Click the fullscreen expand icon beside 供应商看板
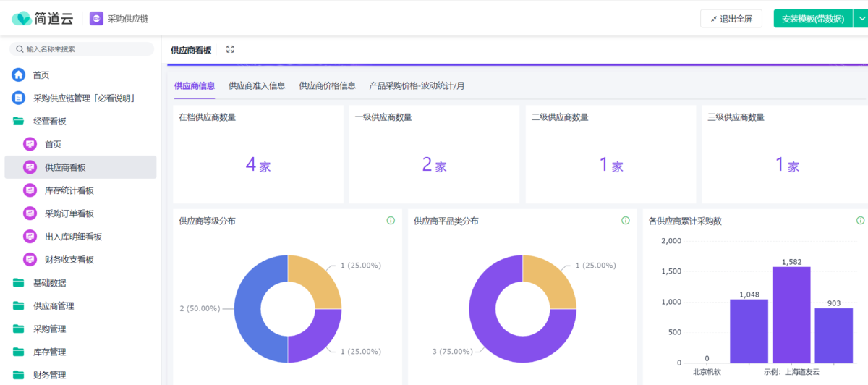The width and height of the screenshot is (868, 385). coord(230,49)
